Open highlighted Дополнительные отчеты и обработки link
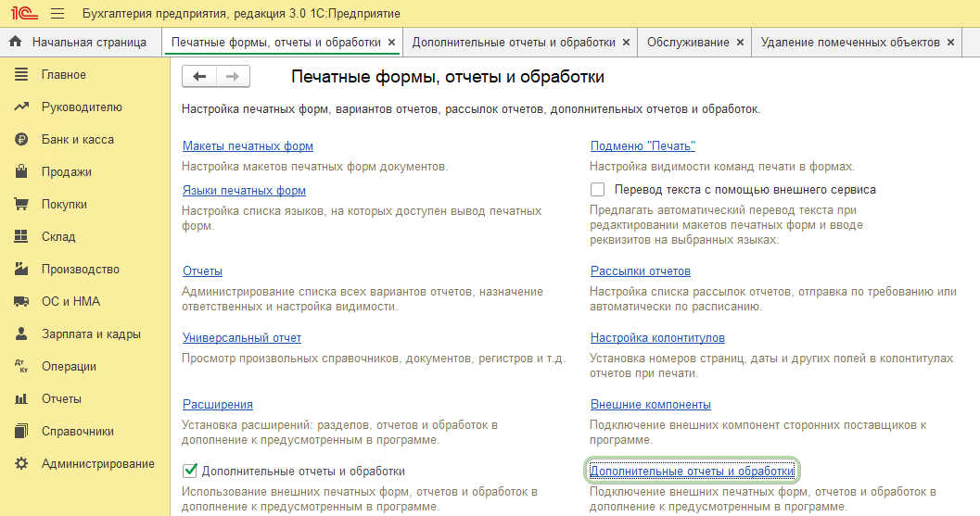The width and height of the screenshot is (980, 516). (x=692, y=471)
